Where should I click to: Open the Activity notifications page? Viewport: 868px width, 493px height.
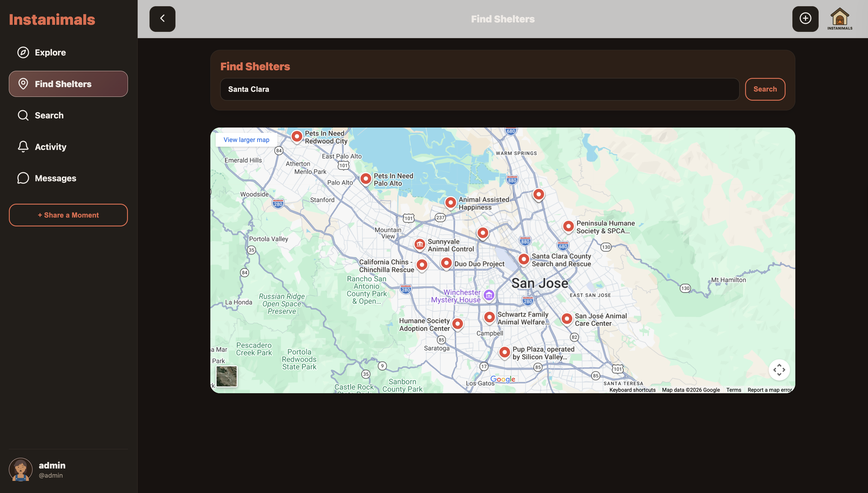point(51,147)
